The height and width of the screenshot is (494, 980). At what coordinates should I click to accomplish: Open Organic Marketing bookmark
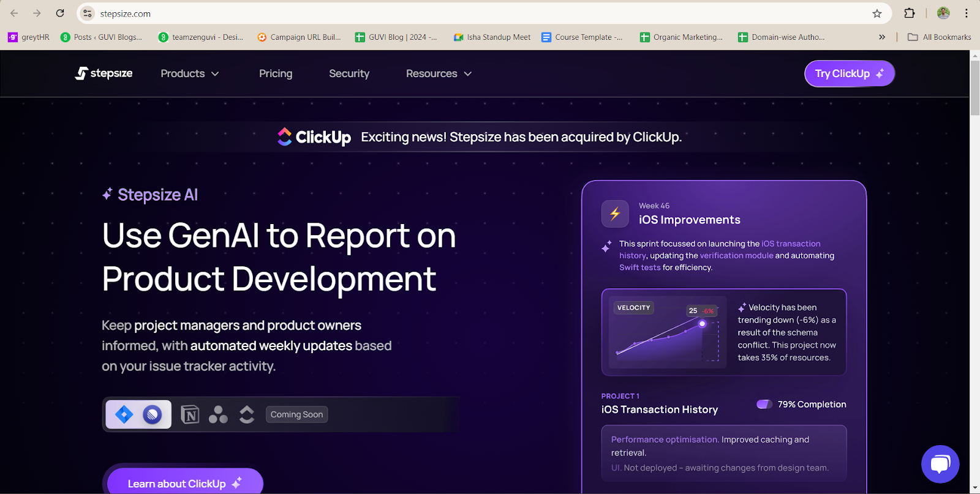coord(681,37)
